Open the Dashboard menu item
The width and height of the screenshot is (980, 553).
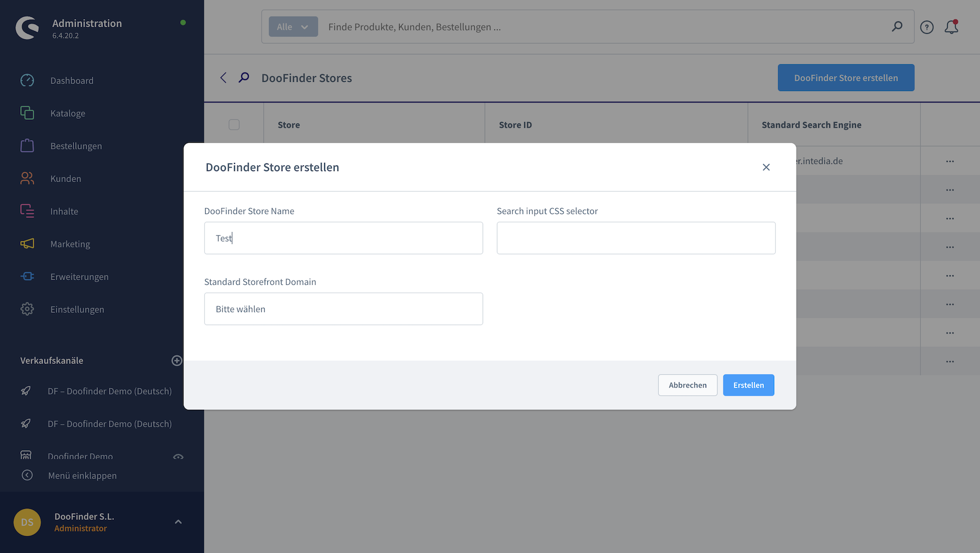pos(72,81)
